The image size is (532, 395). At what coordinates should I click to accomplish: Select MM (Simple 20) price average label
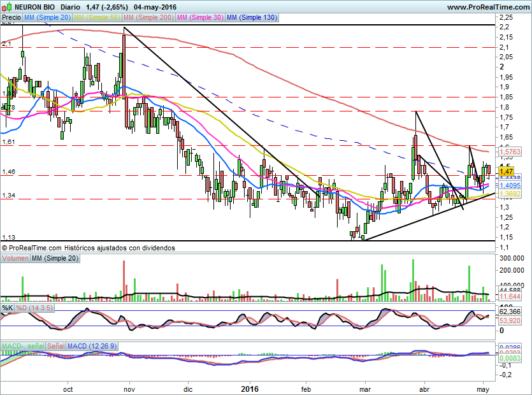point(47,17)
